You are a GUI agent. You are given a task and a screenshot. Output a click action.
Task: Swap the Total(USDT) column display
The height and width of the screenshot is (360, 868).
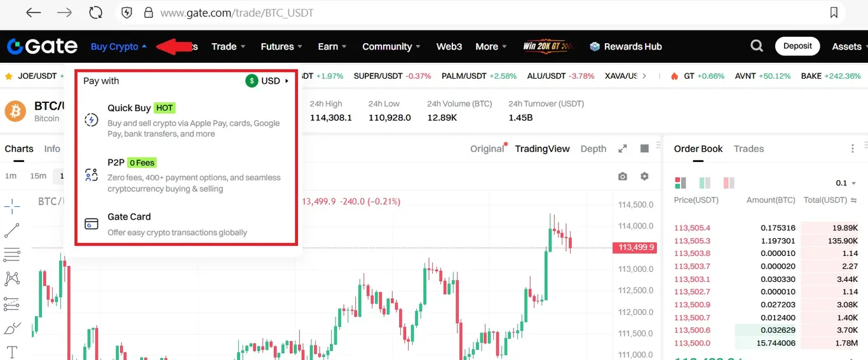855,200
